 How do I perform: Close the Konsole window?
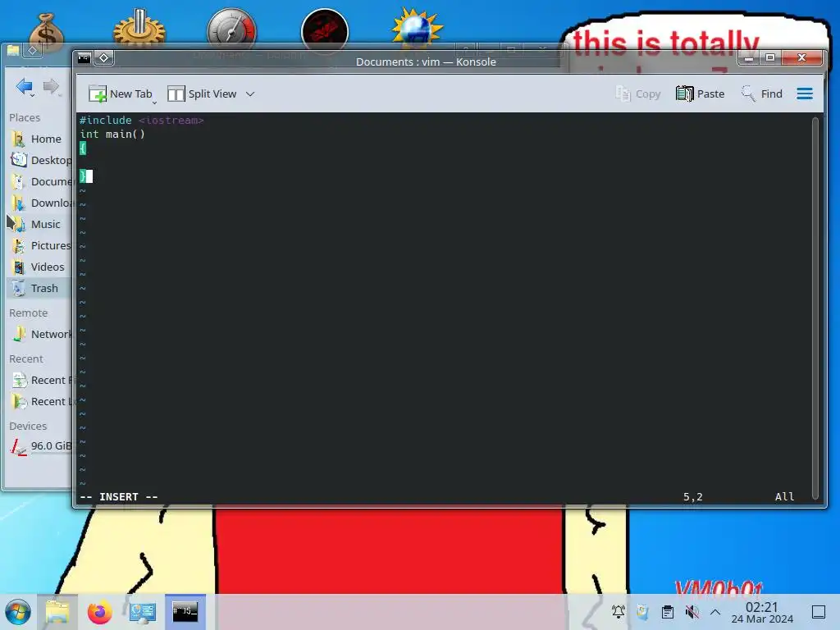(x=802, y=57)
